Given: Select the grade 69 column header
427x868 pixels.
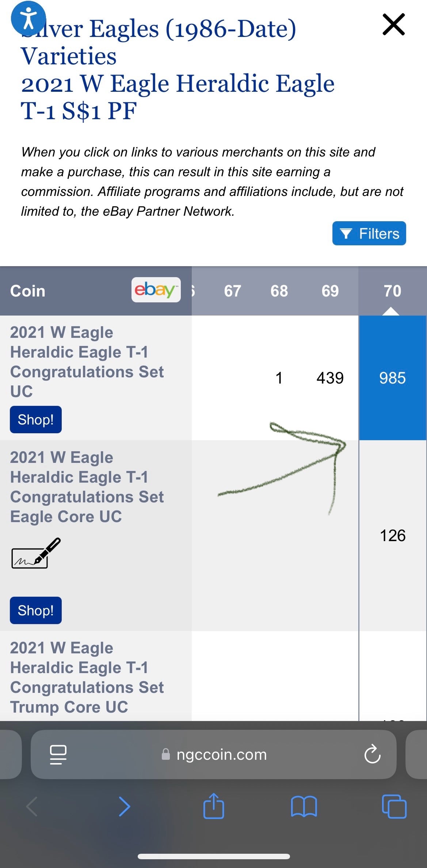Looking at the screenshot, I should point(330,291).
